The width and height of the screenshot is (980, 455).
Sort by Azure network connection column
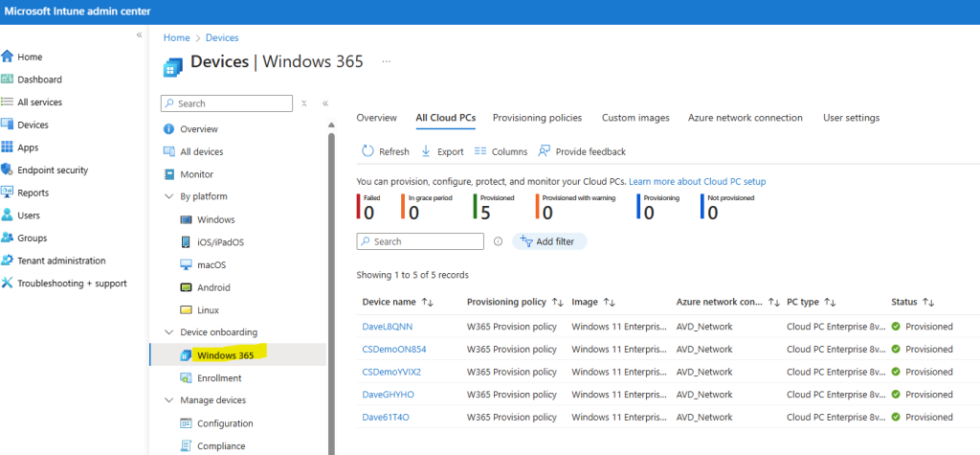[x=728, y=302]
